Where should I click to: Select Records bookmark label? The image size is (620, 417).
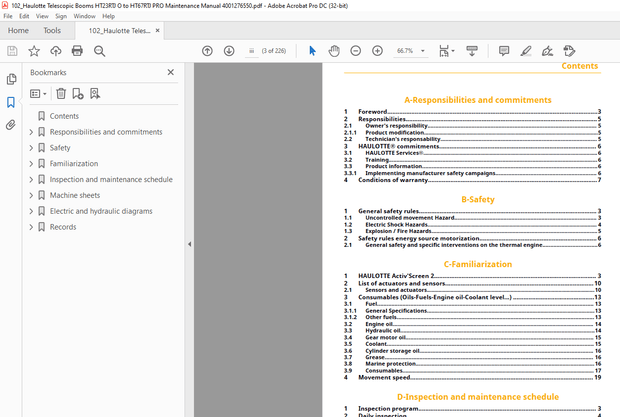click(x=63, y=227)
